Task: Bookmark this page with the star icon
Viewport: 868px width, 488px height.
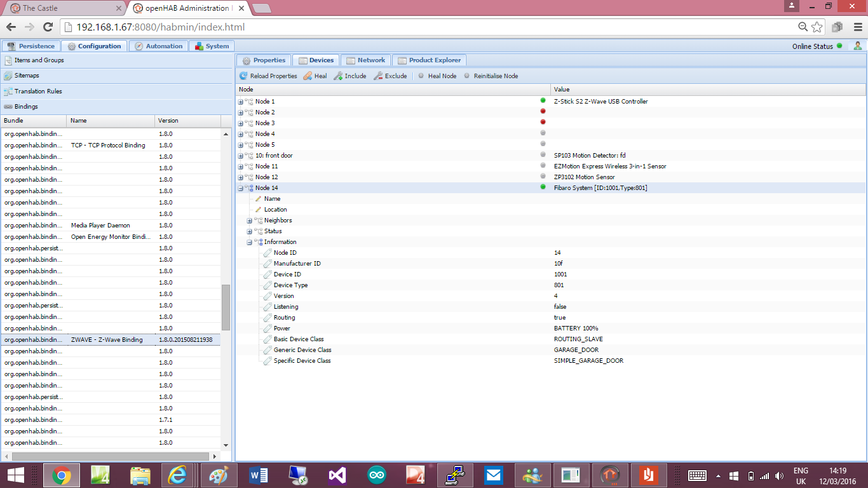Action: tap(817, 27)
